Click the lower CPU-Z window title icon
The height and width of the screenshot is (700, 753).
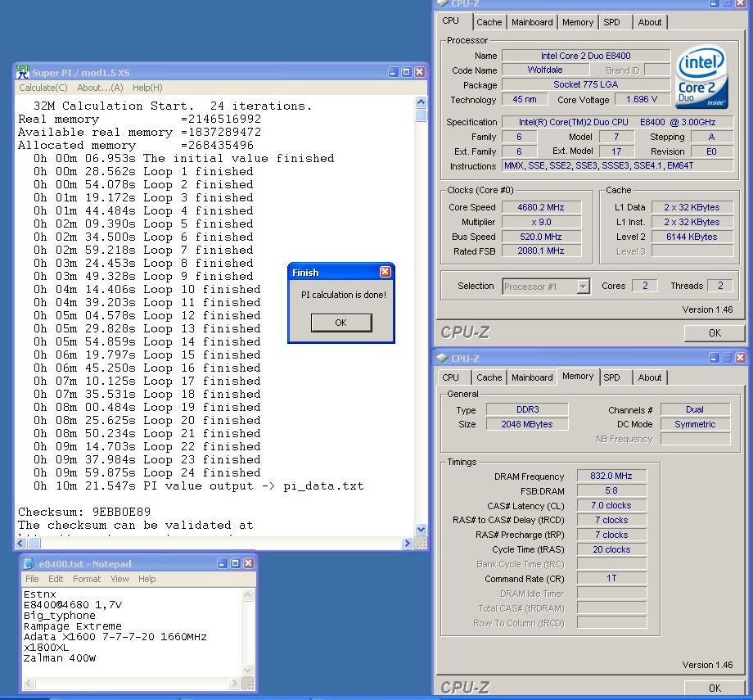coord(442,358)
